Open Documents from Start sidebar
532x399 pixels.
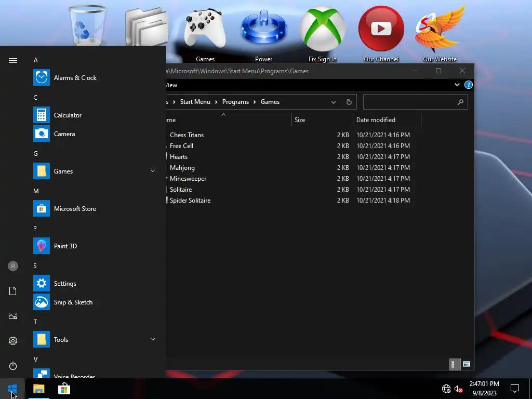13,291
